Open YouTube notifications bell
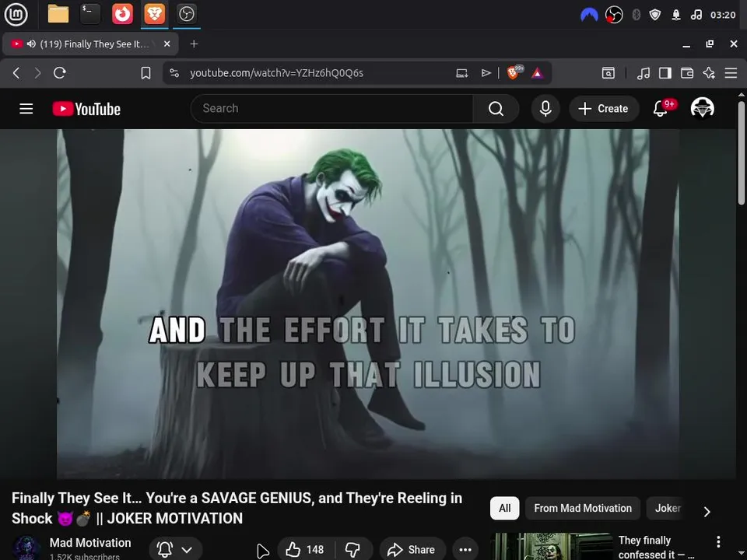 click(x=661, y=109)
